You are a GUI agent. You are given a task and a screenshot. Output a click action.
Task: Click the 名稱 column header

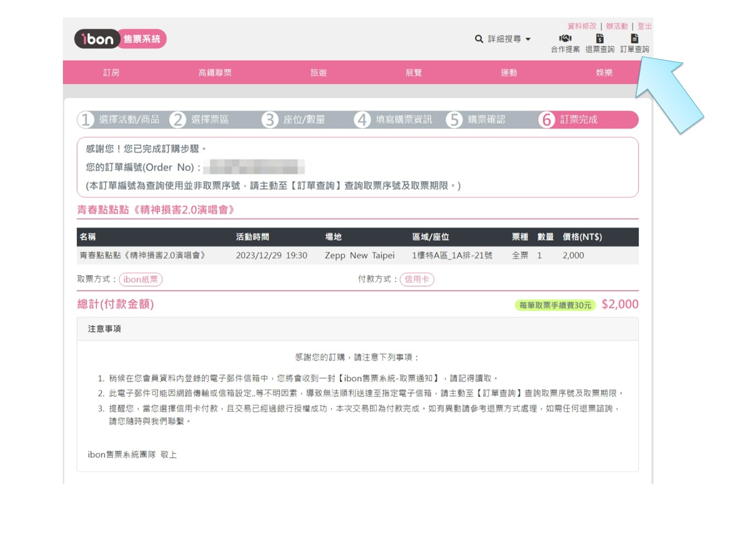[88, 237]
